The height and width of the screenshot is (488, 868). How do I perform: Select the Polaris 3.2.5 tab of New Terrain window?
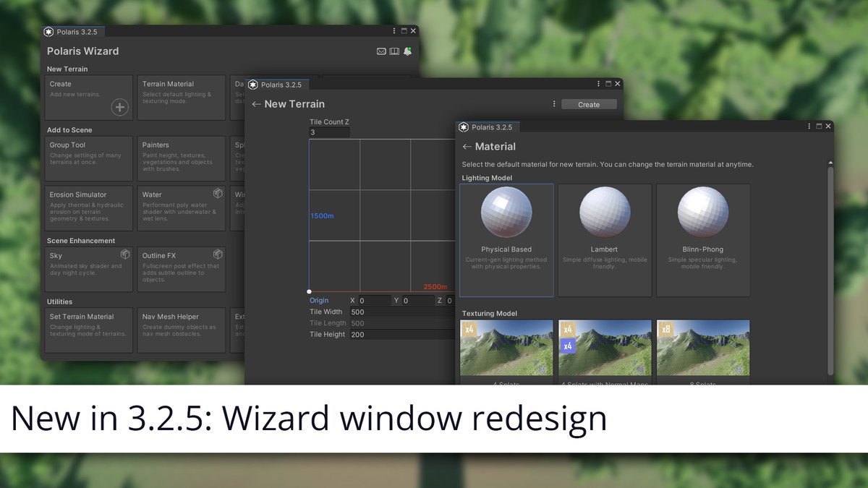278,85
